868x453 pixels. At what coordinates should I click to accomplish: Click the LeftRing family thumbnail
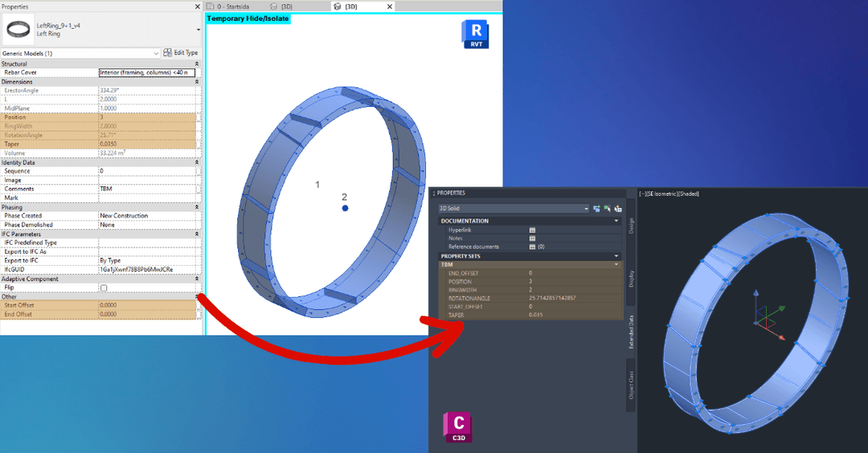pos(18,30)
